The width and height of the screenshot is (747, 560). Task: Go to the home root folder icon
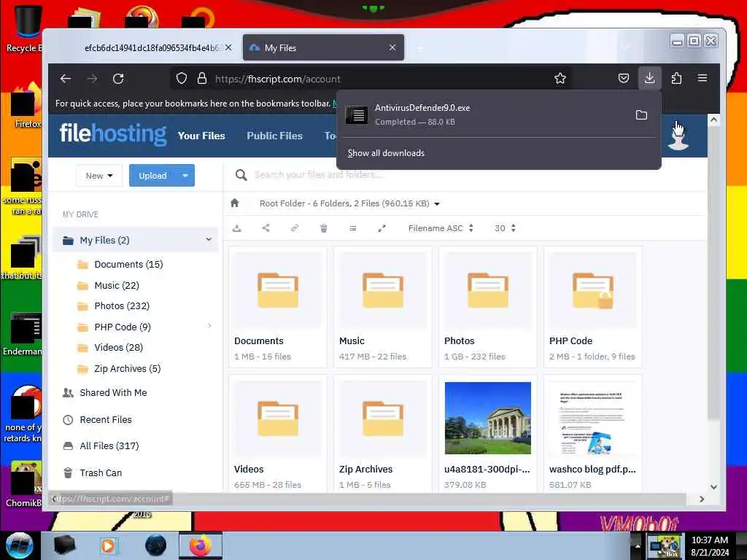[x=234, y=203]
